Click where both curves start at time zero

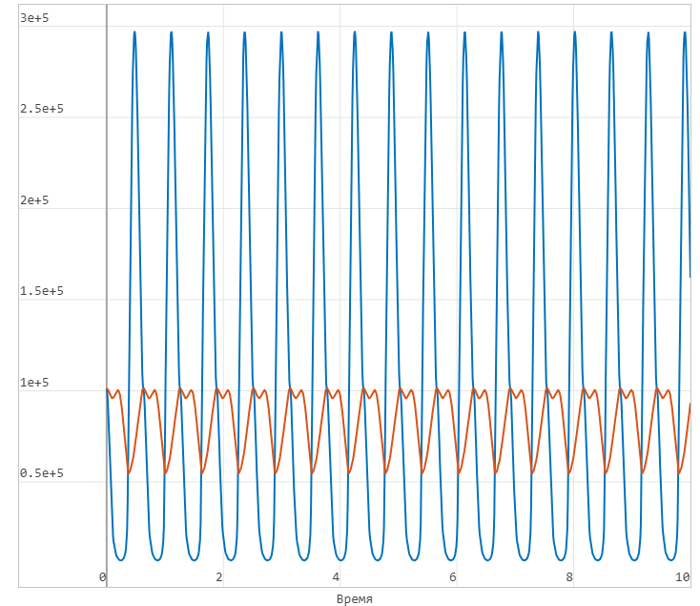tap(107, 388)
